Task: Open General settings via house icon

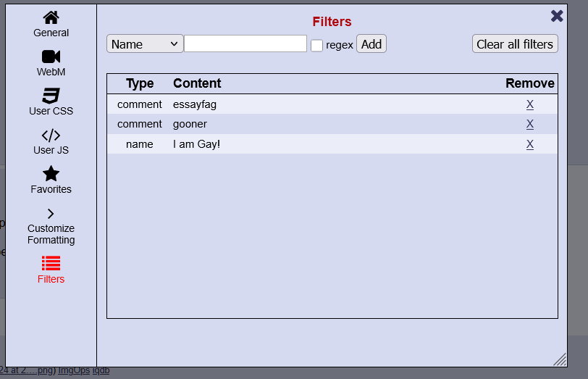Action: 51,17
